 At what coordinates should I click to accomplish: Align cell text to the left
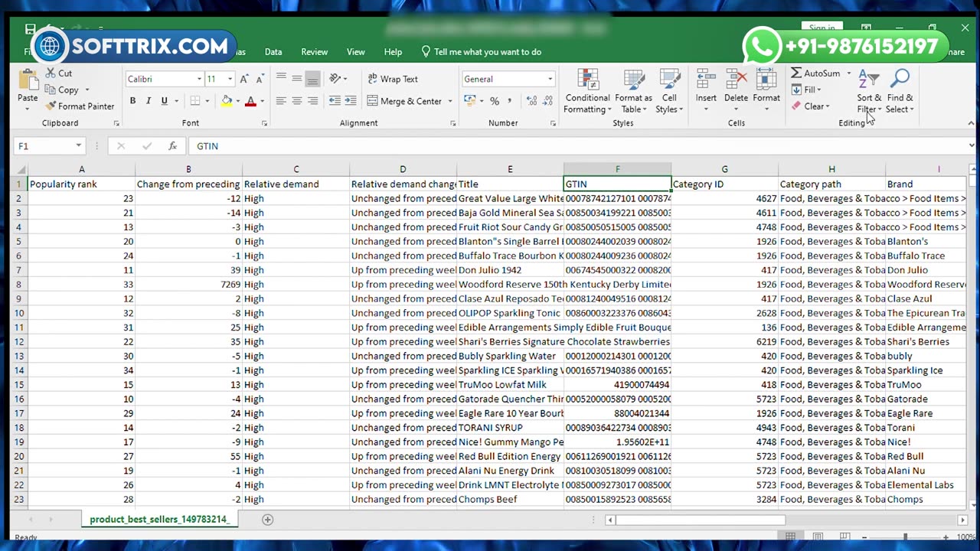[x=281, y=101]
